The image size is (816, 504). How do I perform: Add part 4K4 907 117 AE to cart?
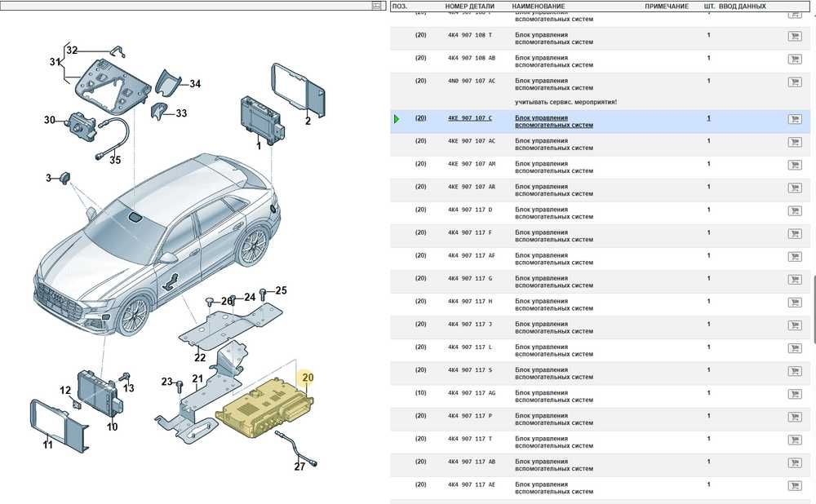[794, 485]
